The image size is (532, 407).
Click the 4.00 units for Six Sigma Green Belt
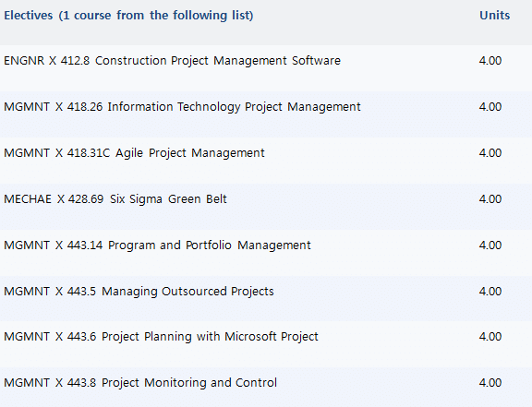click(x=490, y=199)
